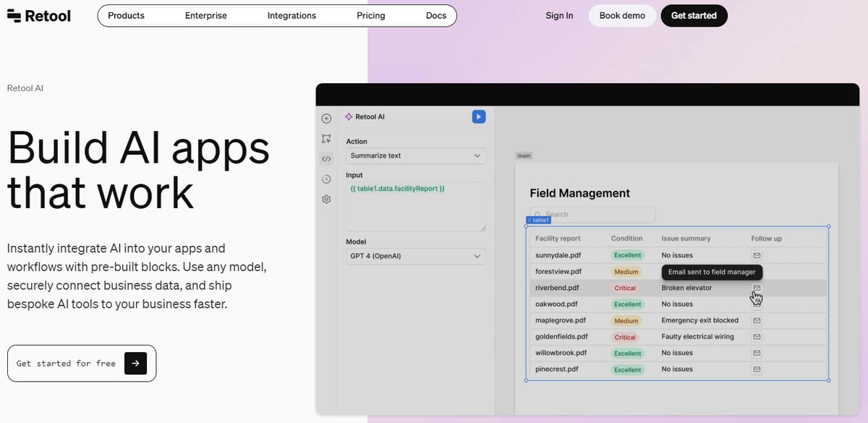
Task: Click the Retool AI panel title
Action: click(x=370, y=116)
